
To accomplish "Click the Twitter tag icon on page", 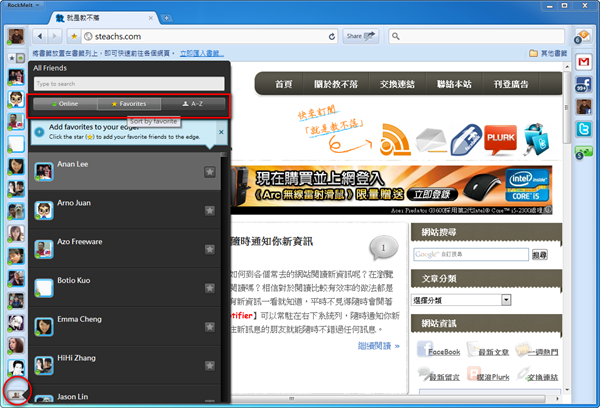I will tap(536, 139).
